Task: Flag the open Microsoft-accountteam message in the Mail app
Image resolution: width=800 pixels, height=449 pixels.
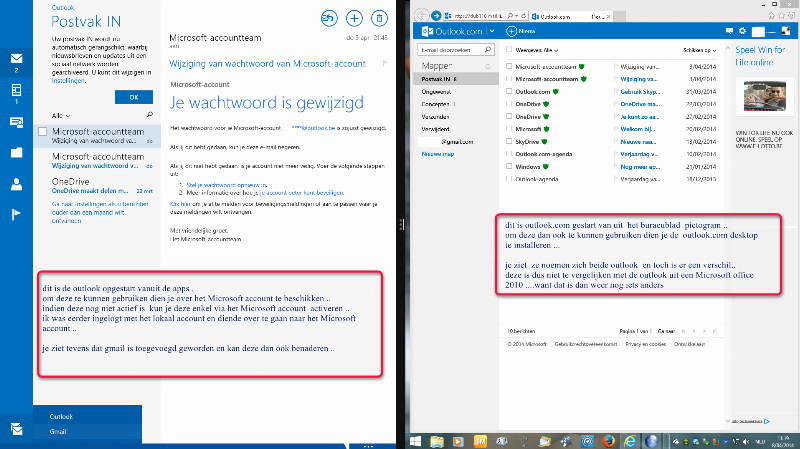Action: [x=385, y=64]
